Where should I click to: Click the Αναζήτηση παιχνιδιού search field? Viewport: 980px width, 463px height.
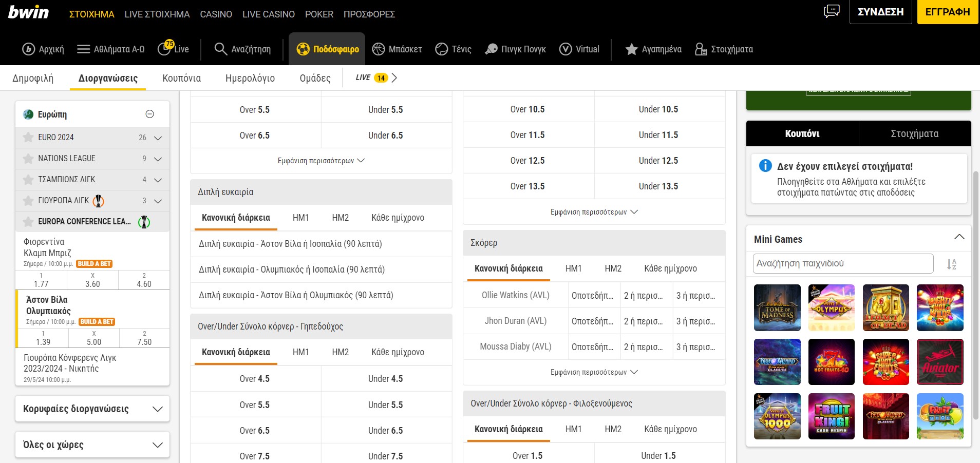click(842, 264)
